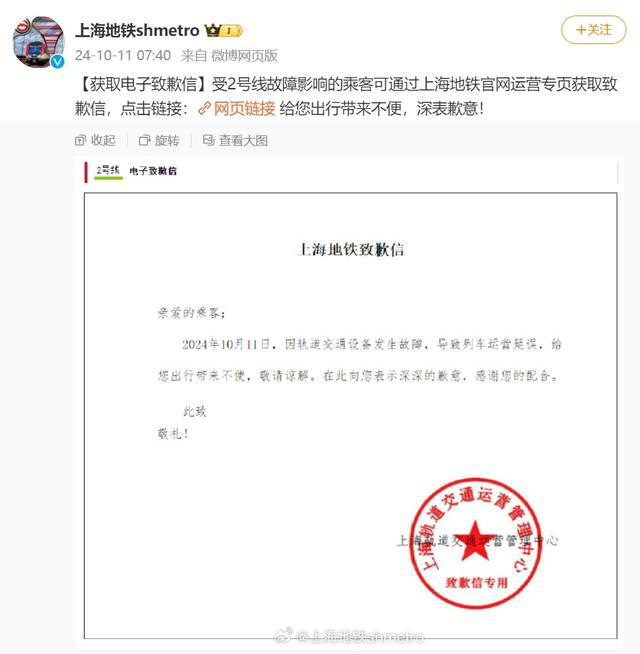Image resolution: width=640 pixels, height=654 pixels.
Task: Click the Weibo watermark logo at image bottom
Action: (283, 636)
